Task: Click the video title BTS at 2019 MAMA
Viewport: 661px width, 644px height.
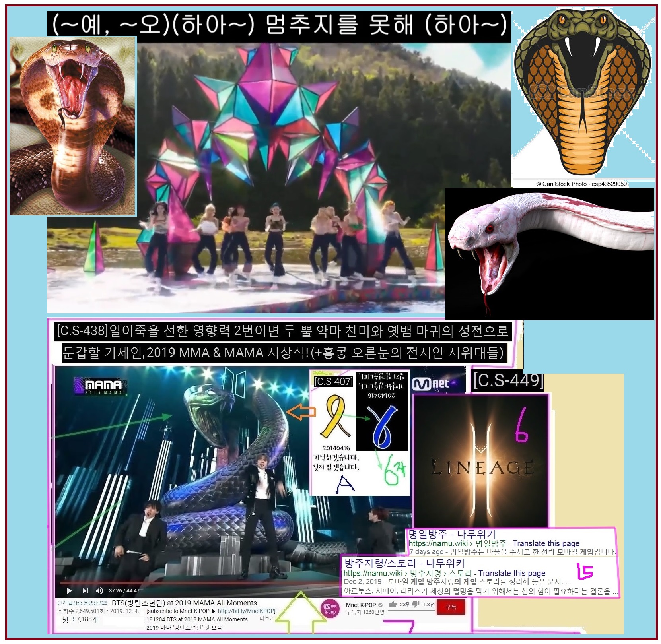Action: pyautogui.click(x=184, y=603)
